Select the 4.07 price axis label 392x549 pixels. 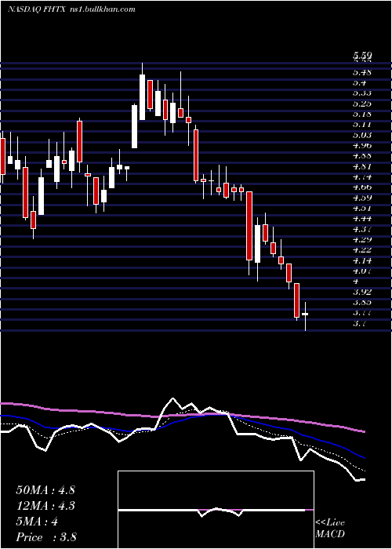(x=362, y=271)
